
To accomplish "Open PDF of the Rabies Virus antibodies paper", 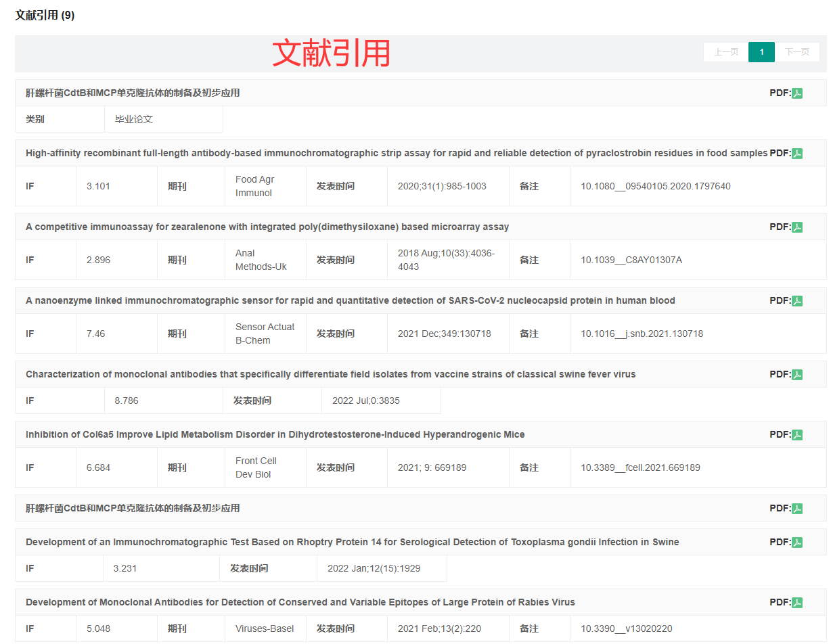I will click(x=796, y=603).
